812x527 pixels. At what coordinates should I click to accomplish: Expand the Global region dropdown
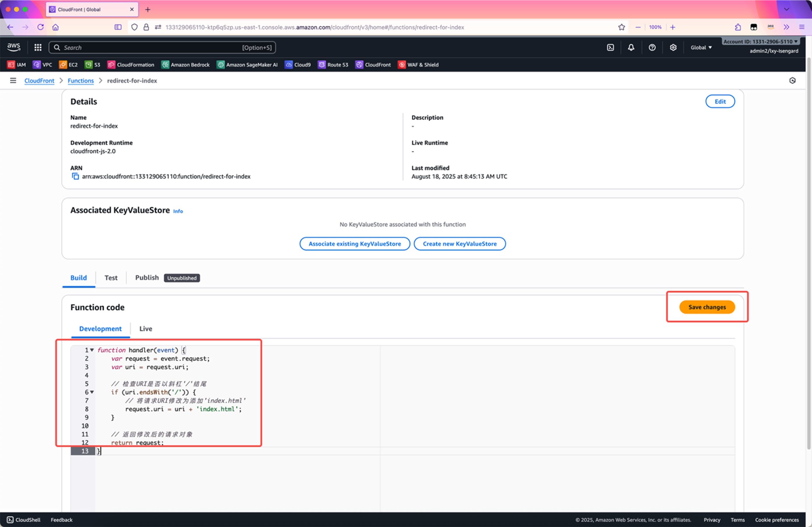(x=701, y=47)
